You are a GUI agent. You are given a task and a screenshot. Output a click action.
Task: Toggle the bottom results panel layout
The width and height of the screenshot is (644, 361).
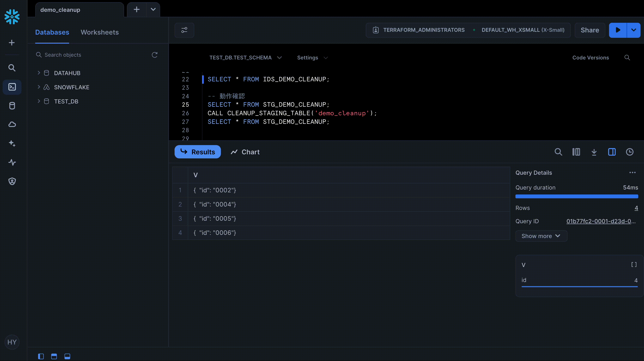67,356
